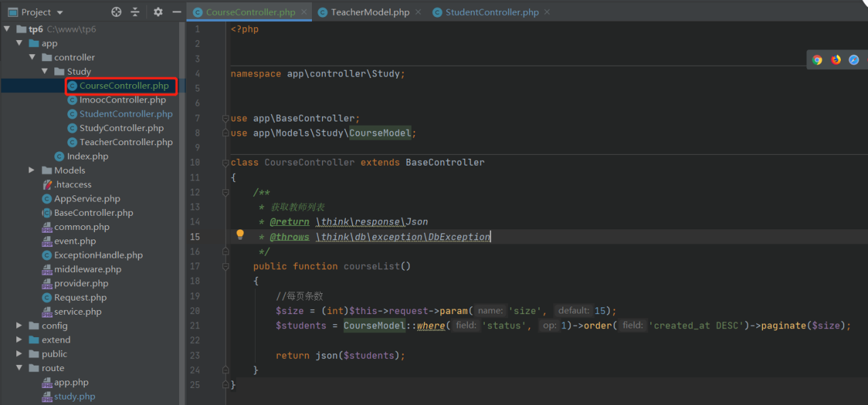Click the yellow lightbulb intention icon
868x405 pixels.
click(x=239, y=235)
